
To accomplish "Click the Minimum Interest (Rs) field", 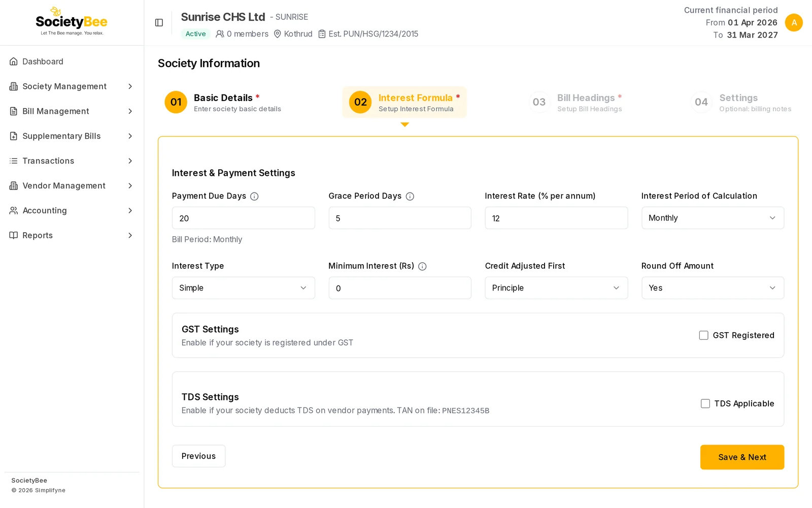I will pos(400,288).
